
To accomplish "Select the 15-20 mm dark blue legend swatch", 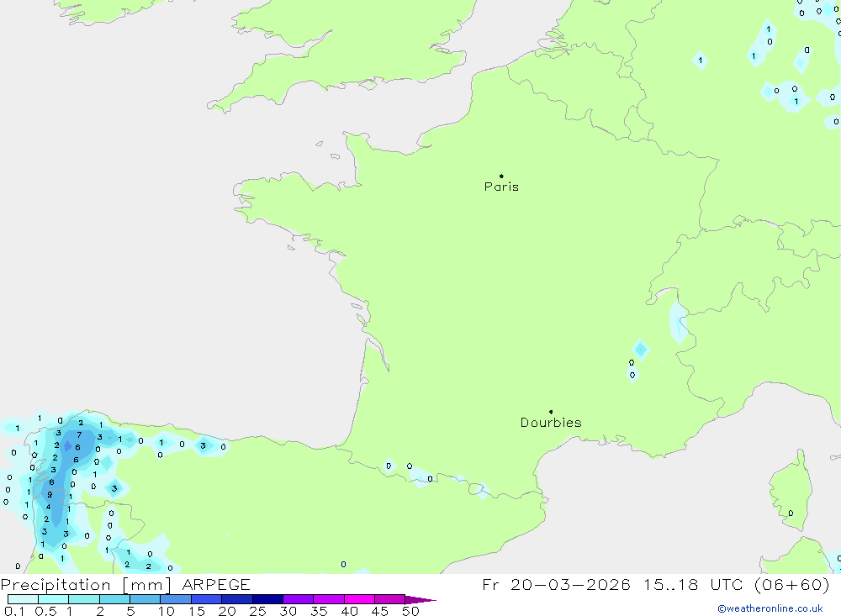I will point(206,599).
